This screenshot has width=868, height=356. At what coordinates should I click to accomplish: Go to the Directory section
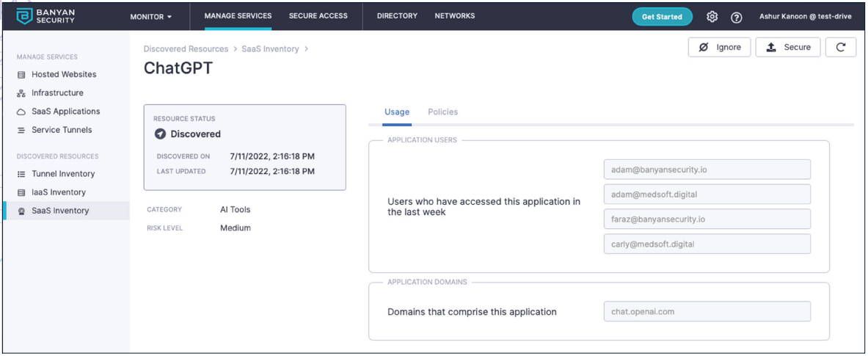tap(397, 15)
